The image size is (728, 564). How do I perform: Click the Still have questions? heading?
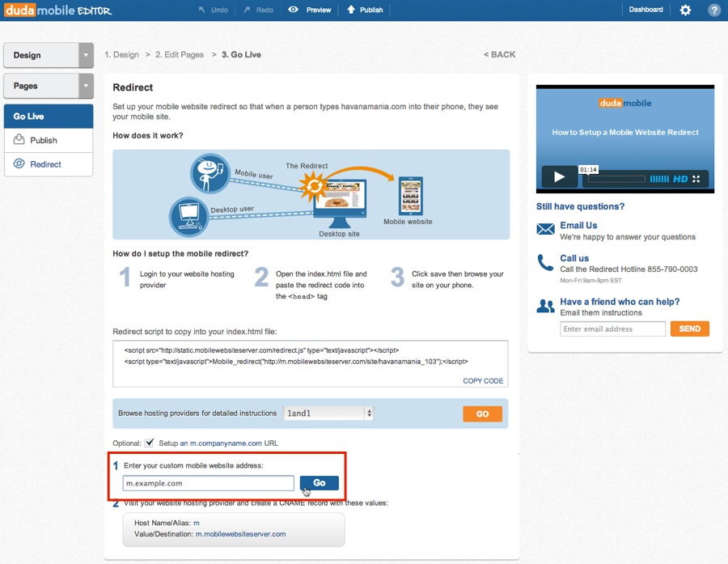click(x=580, y=206)
